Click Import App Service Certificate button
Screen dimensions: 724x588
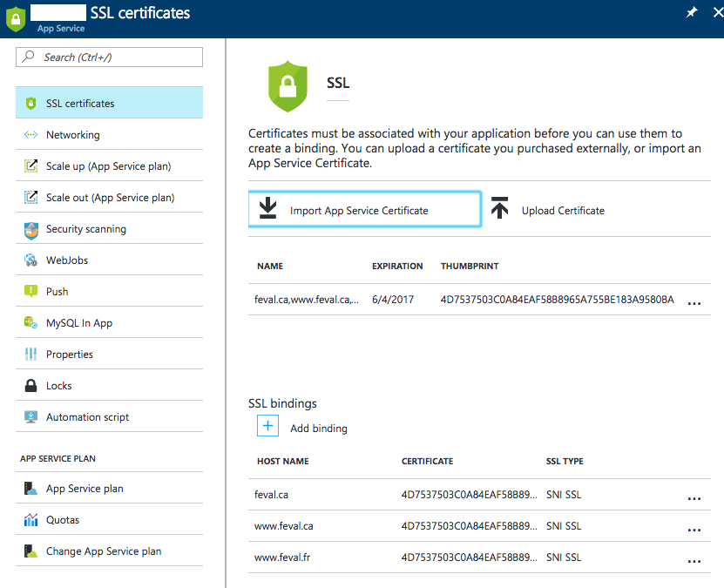tap(365, 209)
